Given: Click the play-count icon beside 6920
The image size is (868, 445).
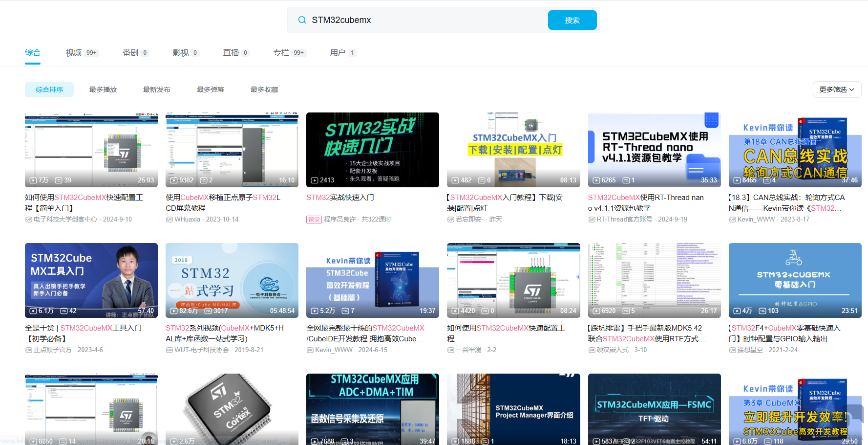Looking at the screenshot, I should pyautogui.click(x=596, y=311).
